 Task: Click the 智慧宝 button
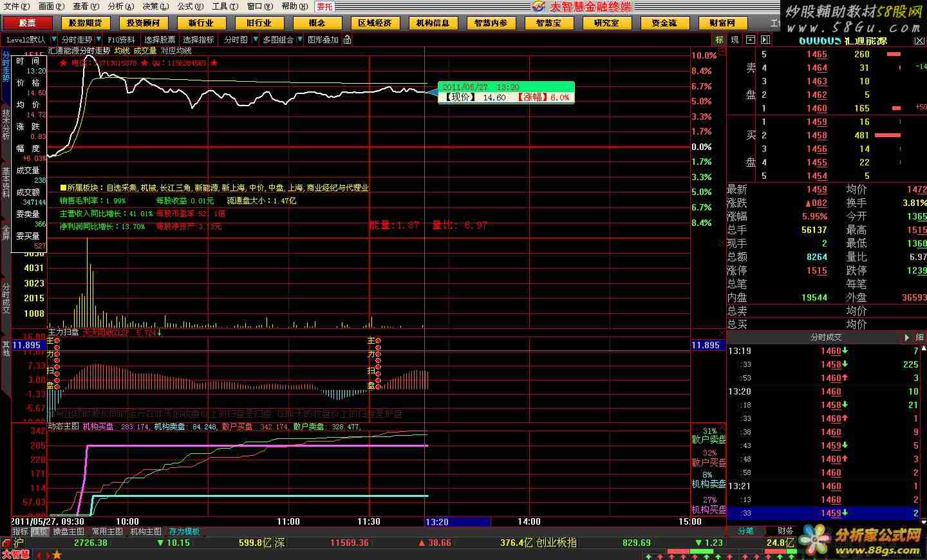click(x=548, y=23)
